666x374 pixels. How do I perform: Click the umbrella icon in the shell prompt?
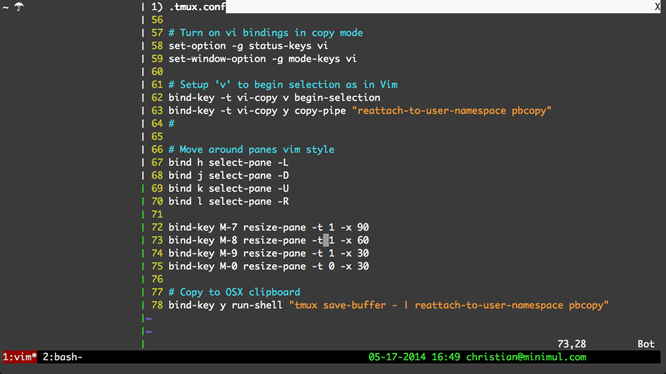(x=19, y=6)
